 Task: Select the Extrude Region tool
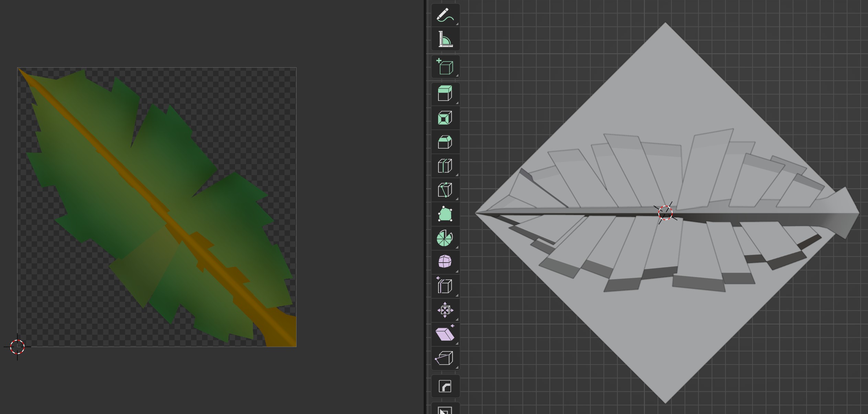point(445,94)
